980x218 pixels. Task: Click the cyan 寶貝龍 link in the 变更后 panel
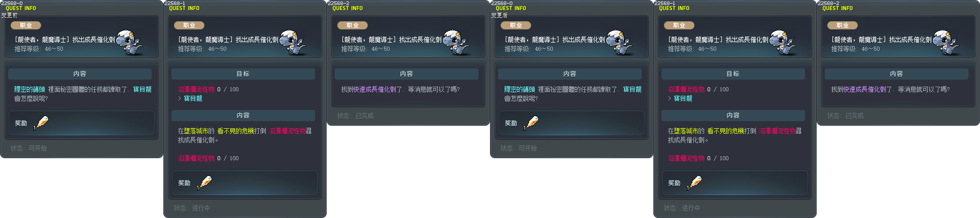633,89
